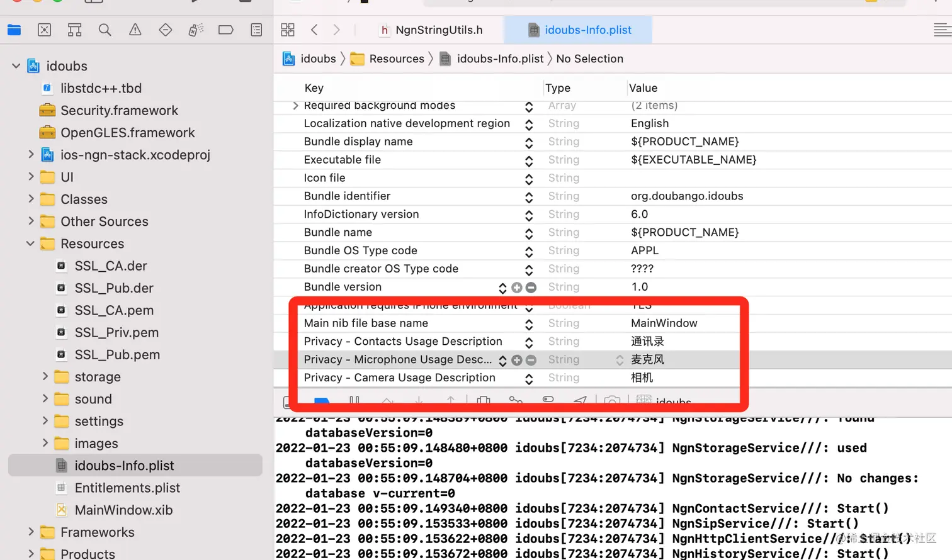Screen dimensions: 952x560
Task: Select Security.framework in the navigator
Action: pyautogui.click(x=119, y=110)
